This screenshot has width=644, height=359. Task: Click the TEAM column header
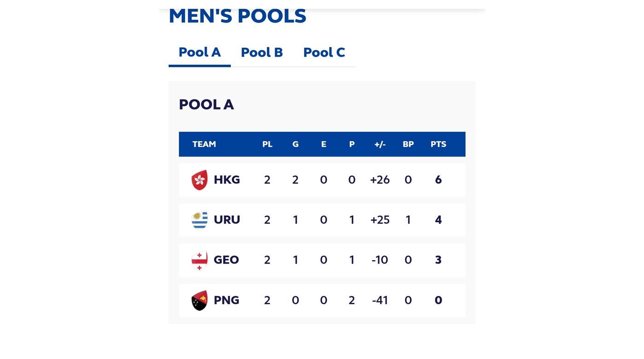[204, 144]
